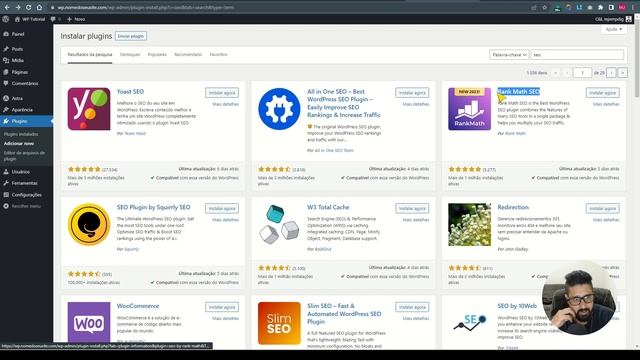Screen dimensions: 640x360
Task: Click the Redirection flower thumbnail
Action: click(x=469, y=224)
